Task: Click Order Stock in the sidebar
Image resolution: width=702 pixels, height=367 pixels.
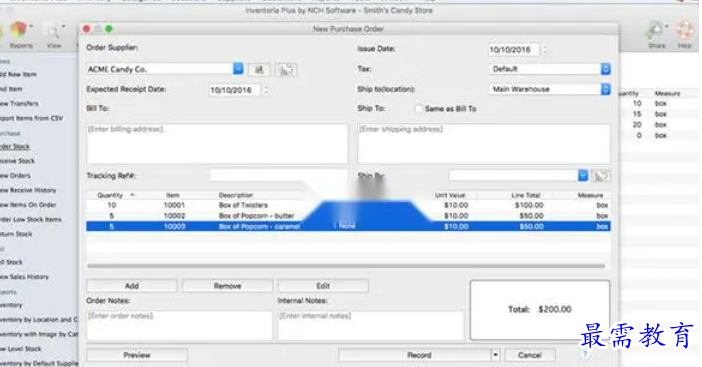Action: pos(15,146)
